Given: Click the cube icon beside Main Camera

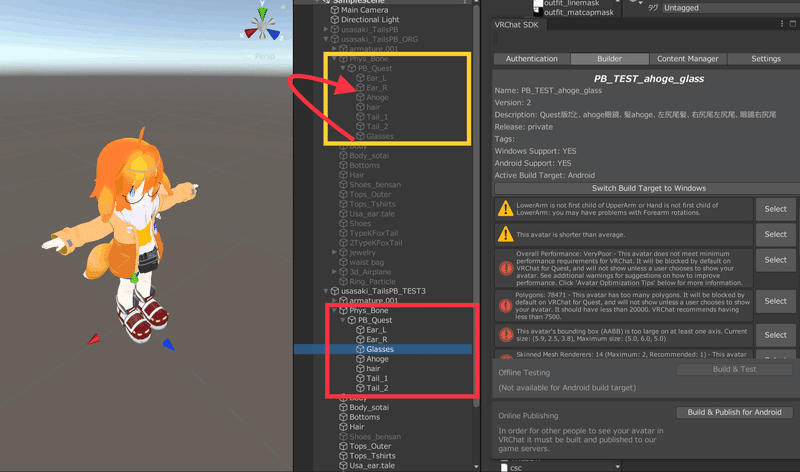Looking at the screenshot, I should [x=335, y=10].
